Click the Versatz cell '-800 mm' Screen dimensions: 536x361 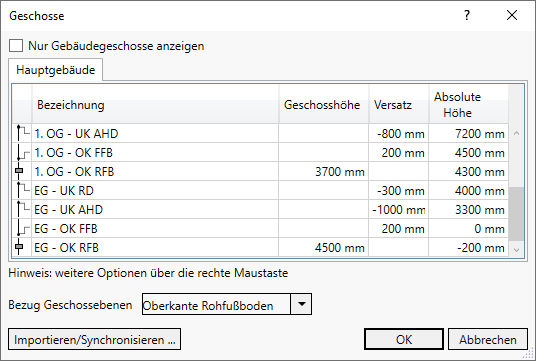pos(399,133)
